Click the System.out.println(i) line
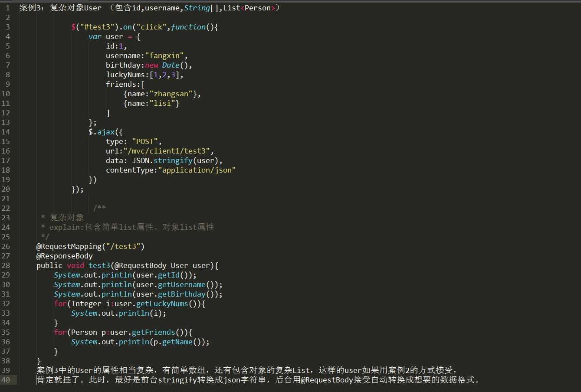 (x=118, y=313)
